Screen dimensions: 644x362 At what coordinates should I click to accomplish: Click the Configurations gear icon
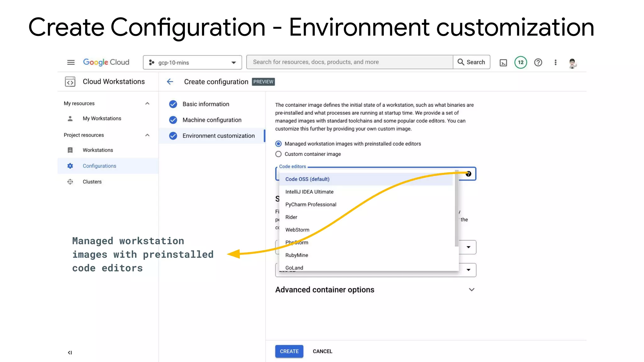70,166
